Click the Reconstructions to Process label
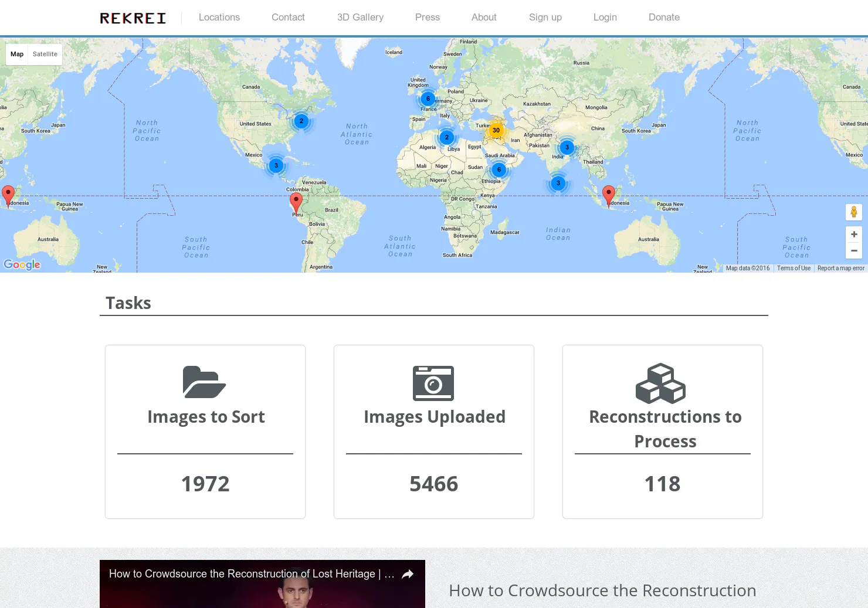 [x=665, y=429]
